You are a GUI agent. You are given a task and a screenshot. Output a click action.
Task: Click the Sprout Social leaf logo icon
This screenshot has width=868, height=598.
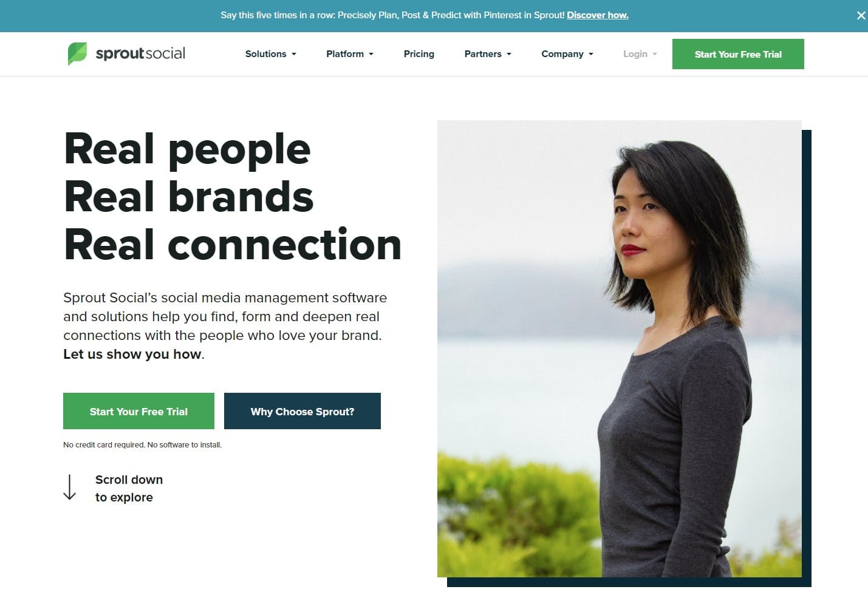pyautogui.click(x=77, y=53)
